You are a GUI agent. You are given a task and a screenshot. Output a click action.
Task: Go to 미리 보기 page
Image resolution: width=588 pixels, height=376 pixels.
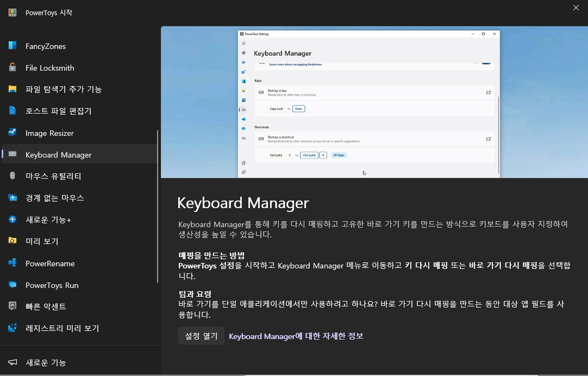[79, 241]
